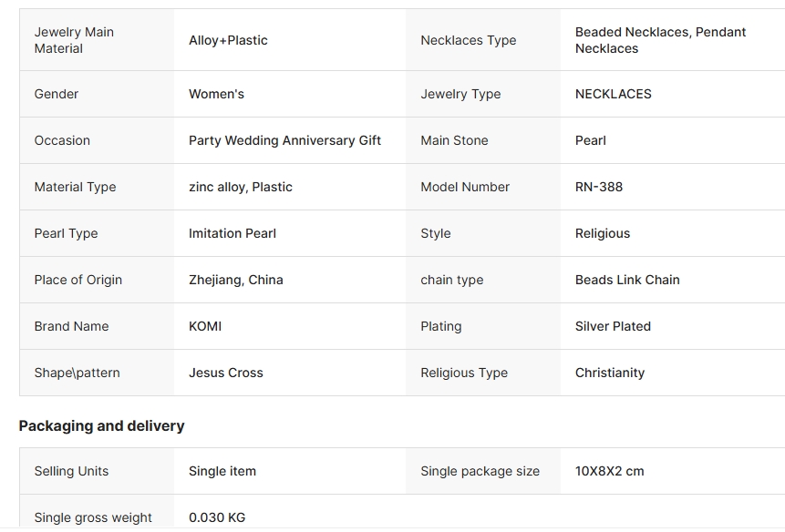This screenshot has height=532, width=785.
Task: Click the 'Jesus Cross' shape value
Action: point(226,373)
